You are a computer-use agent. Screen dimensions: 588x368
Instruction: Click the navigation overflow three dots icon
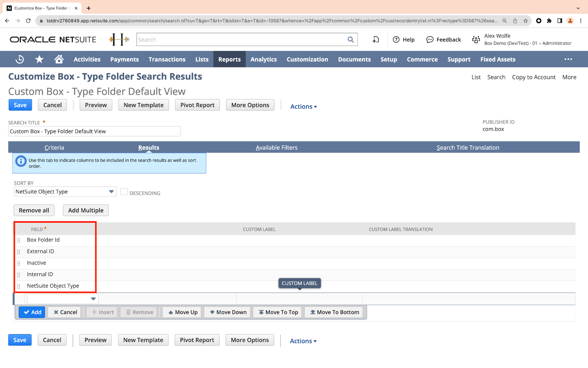(x=568, y=59)
